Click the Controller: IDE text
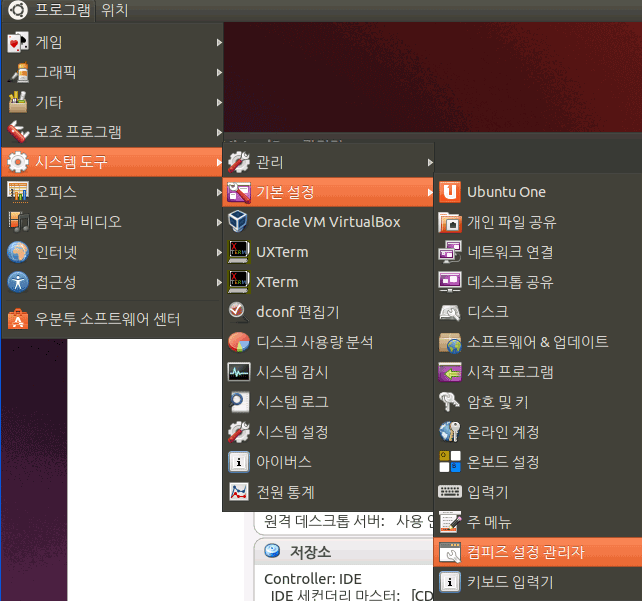Screen dimensions: 642x601 [313, 579]
